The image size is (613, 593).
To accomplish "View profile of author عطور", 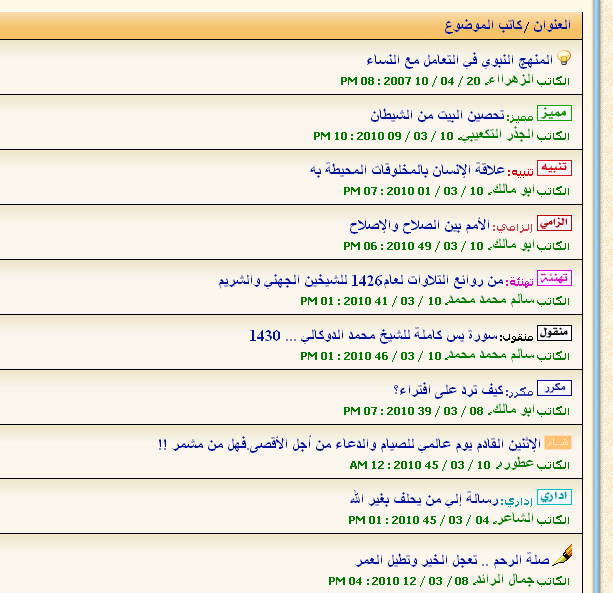I will (515, 464).
